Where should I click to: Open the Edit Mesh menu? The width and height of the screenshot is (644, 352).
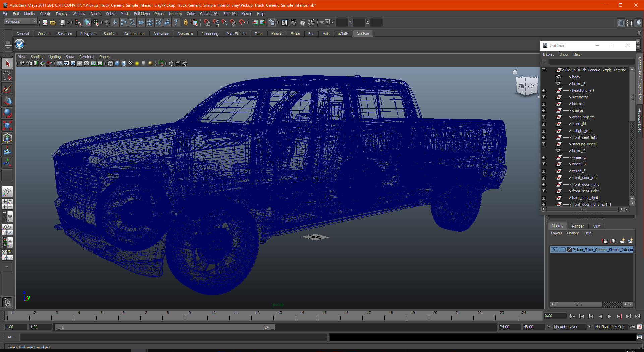point(142,14)
